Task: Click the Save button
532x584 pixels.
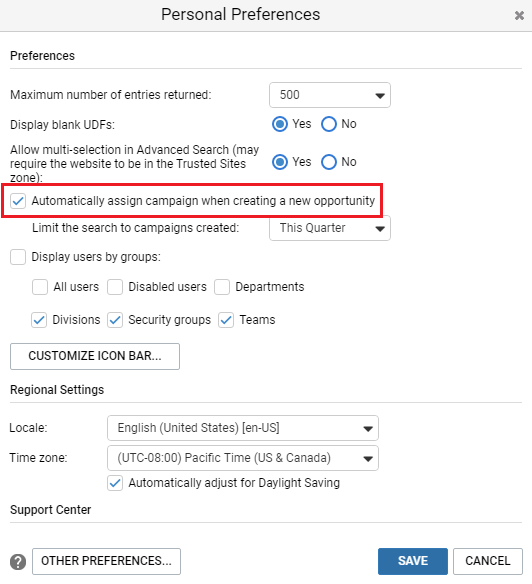Action: (x=413, y=561)
